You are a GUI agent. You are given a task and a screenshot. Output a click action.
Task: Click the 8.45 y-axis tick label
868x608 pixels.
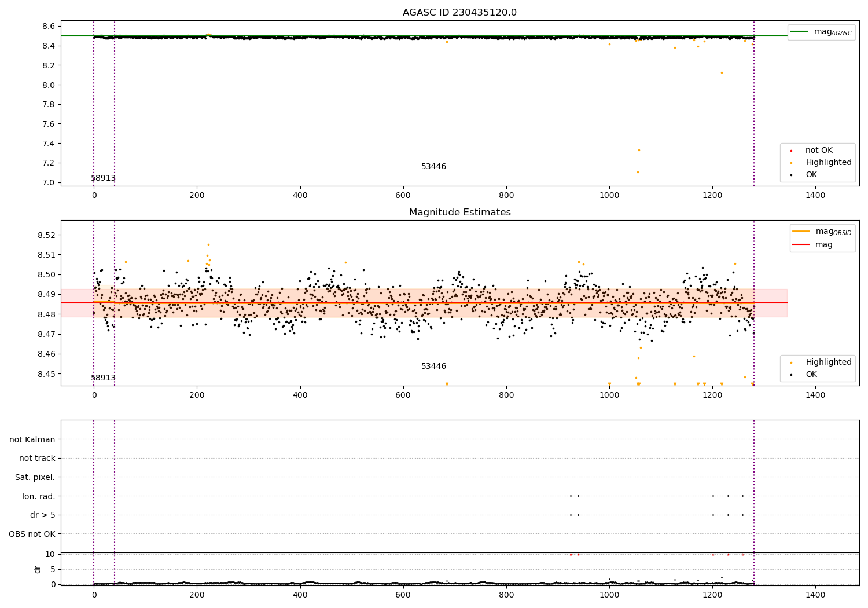(x=46, y=374)
